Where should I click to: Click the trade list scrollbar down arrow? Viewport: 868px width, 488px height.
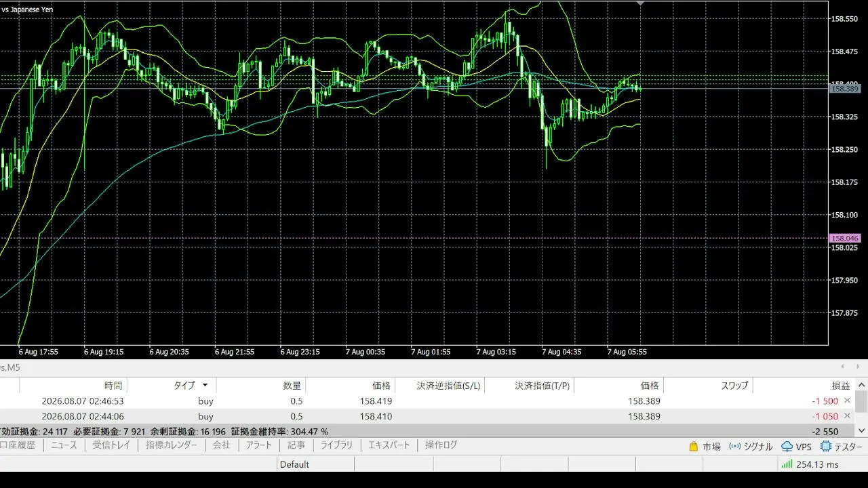(861, 430)
